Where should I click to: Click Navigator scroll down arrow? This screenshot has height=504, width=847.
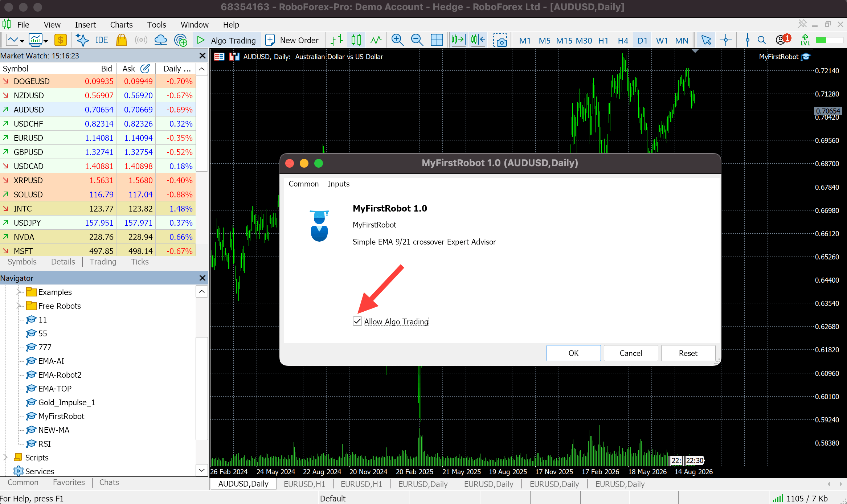coord(202,470)
